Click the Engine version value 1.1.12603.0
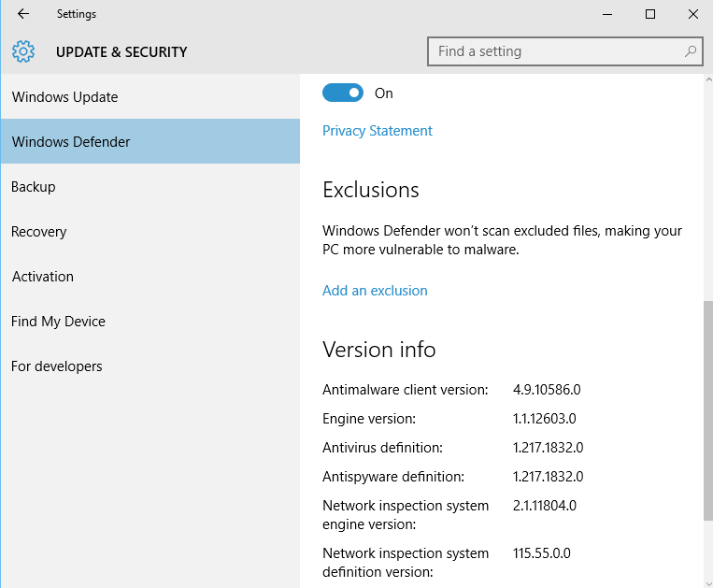Screen dimensions: 713x588 544,419
